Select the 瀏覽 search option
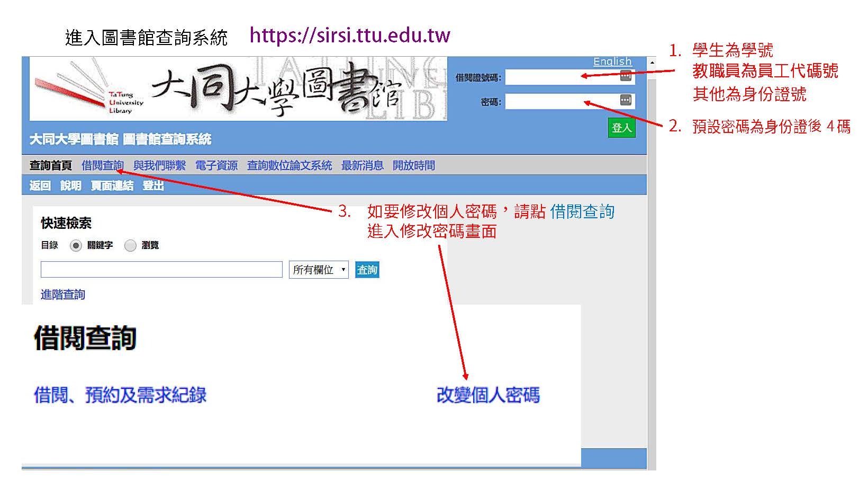Viewport: 868px width, 489px height. [130, 245]
